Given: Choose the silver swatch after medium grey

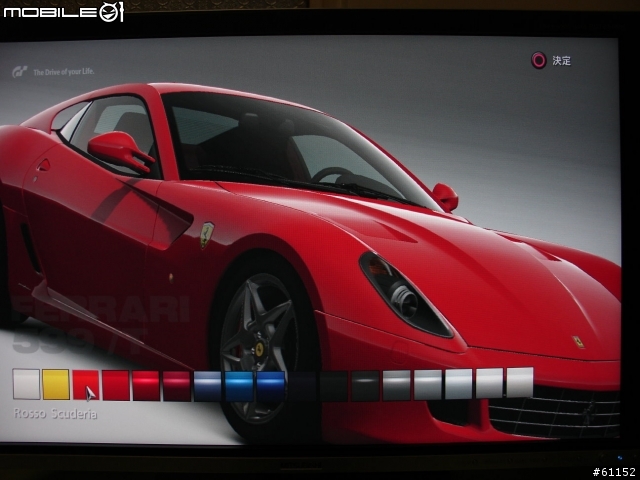Looking at the screenshot, I should coord(428,384).
